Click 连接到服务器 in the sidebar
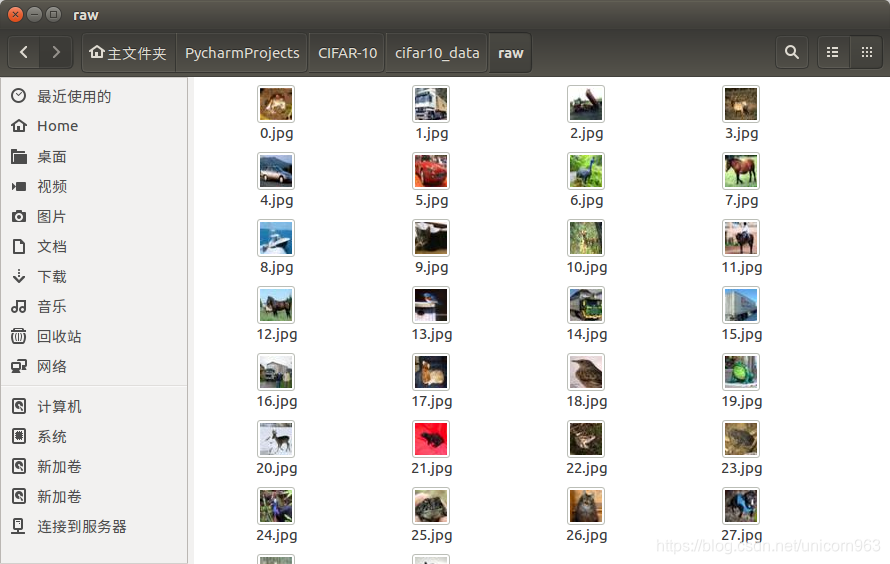Screen dimensions: 890x564 click(x=94, y=527)
